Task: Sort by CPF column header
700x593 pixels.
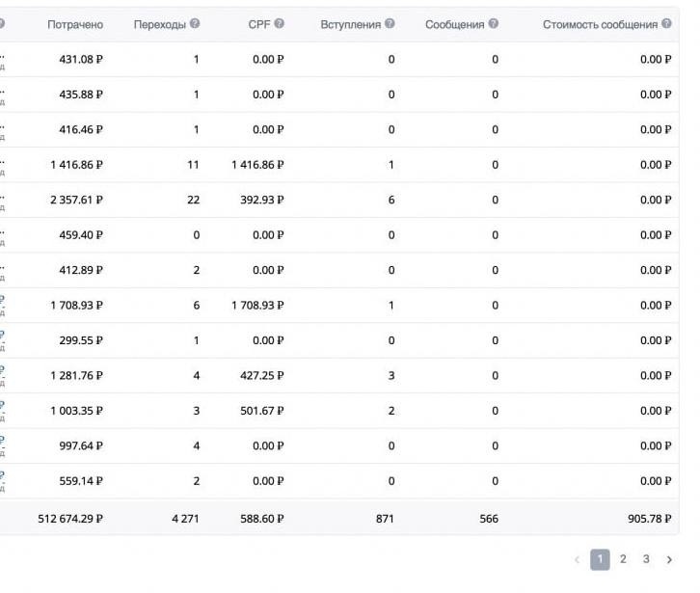Action: click(x=259, y=24)
